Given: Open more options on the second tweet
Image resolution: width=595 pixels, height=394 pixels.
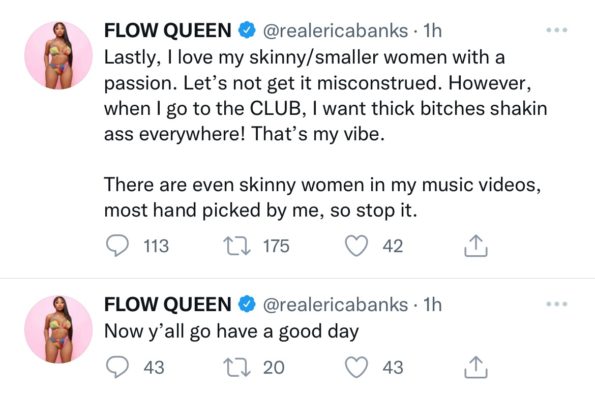Looking at the screenshot, I should [557, 304].
